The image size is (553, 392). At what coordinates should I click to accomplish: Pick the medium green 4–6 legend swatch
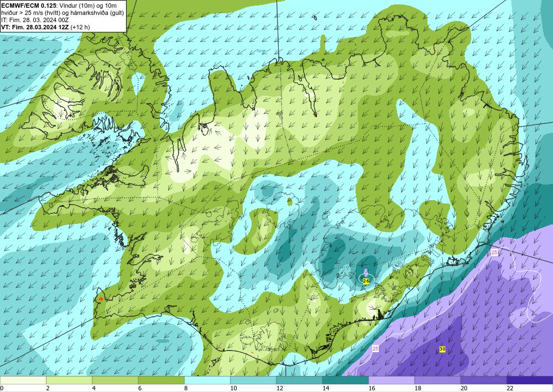point(115,380)
